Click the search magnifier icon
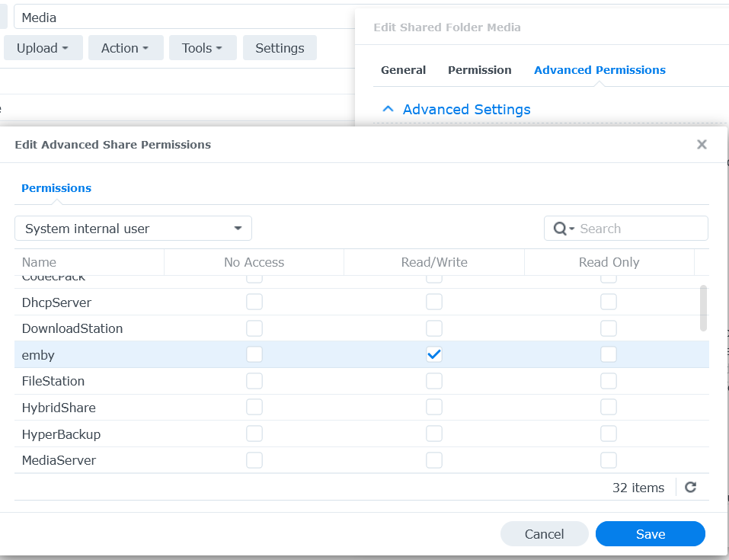The width and height of the screenshot is (729, 560). pos(561,229)
